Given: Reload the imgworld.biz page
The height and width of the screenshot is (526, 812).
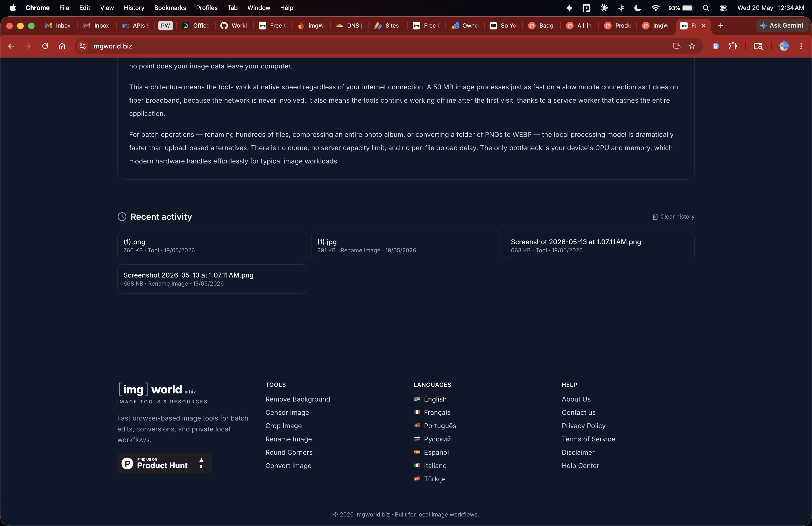Looking at the screenshot, I should pyautogui.click(x=45, y=46).
